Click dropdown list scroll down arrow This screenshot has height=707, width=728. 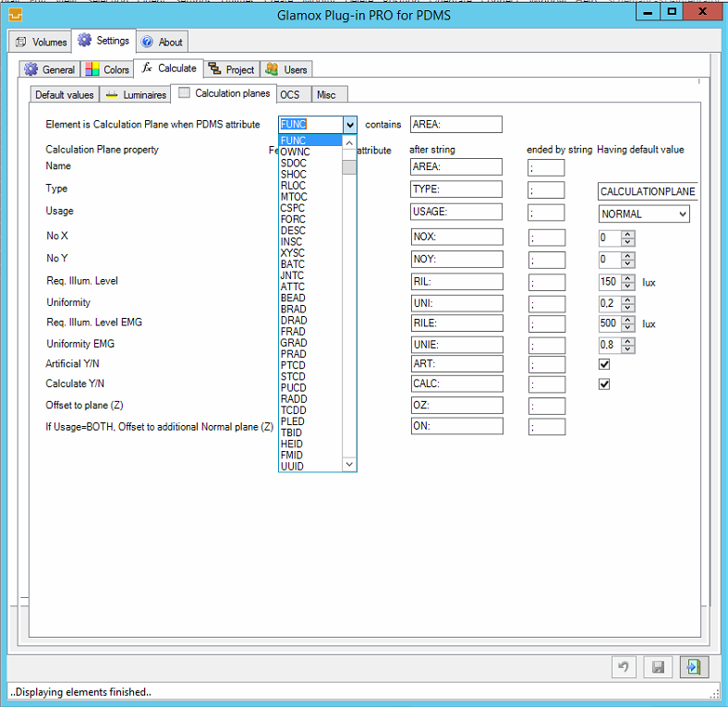click(349, 465)
